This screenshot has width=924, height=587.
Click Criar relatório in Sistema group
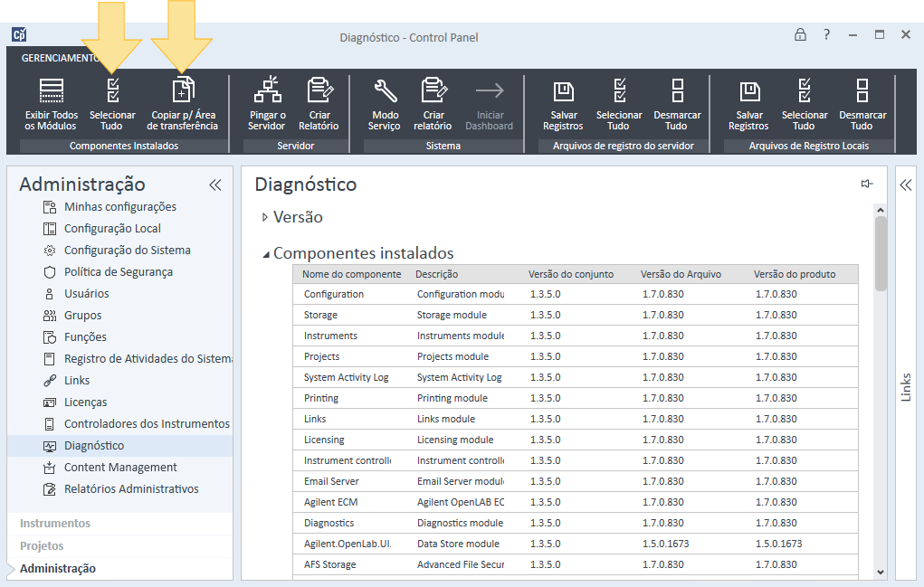433,104
